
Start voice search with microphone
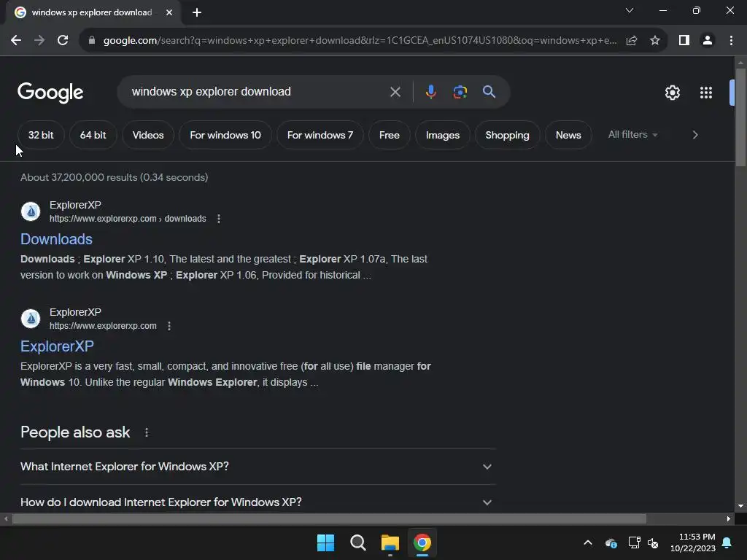click(x=430, y=92)
